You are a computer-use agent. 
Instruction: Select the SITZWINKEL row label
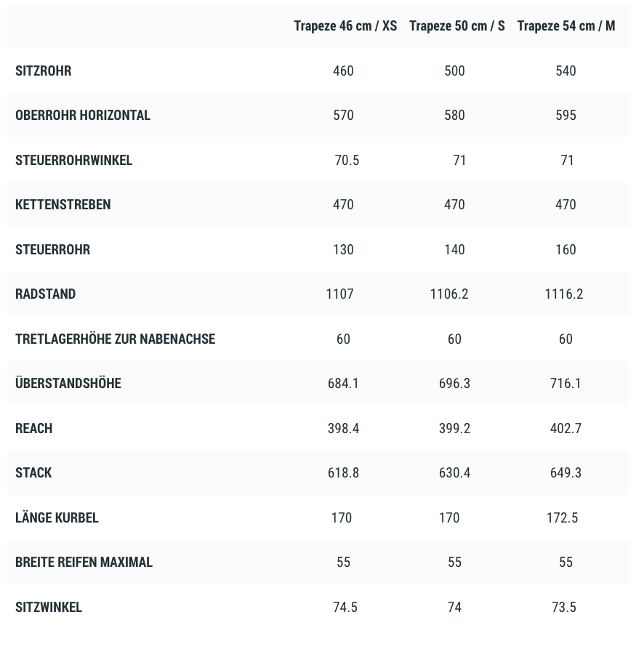(49, 608)
